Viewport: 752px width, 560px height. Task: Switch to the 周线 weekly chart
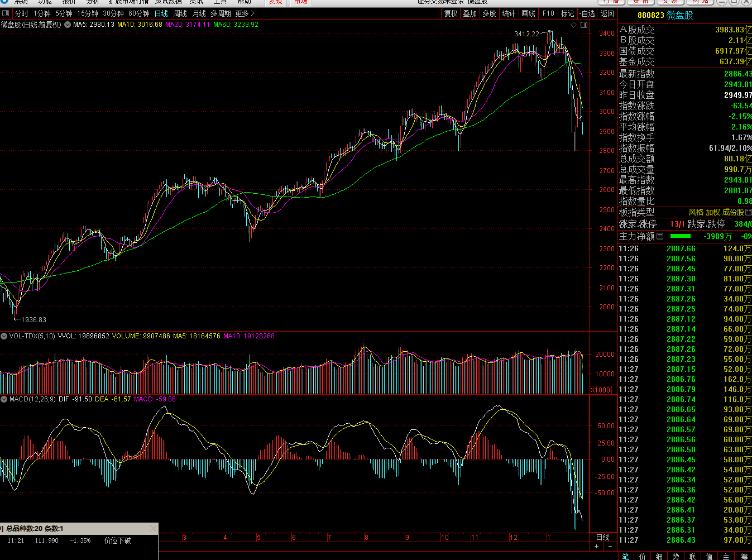coord(180,13)
